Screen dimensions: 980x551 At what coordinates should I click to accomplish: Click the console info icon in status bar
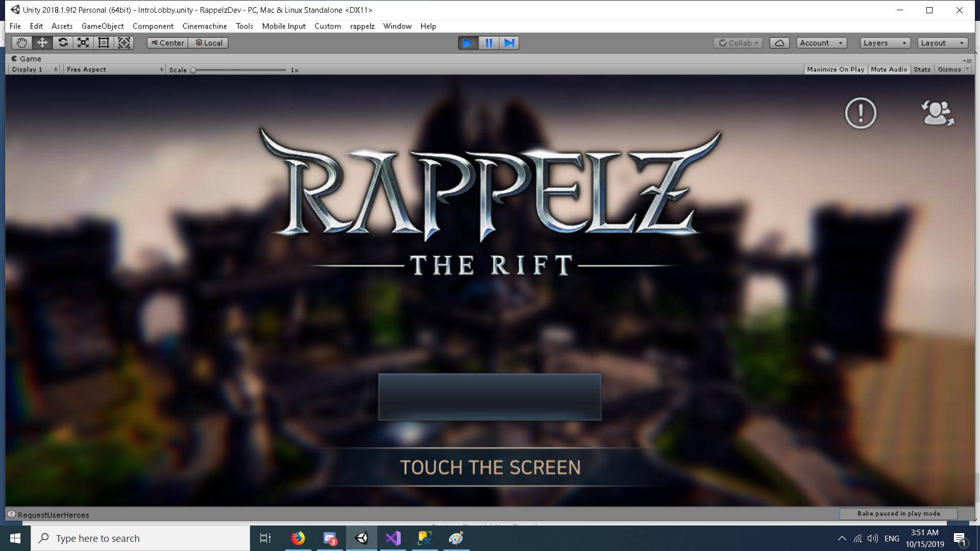[x=11, y=514]
